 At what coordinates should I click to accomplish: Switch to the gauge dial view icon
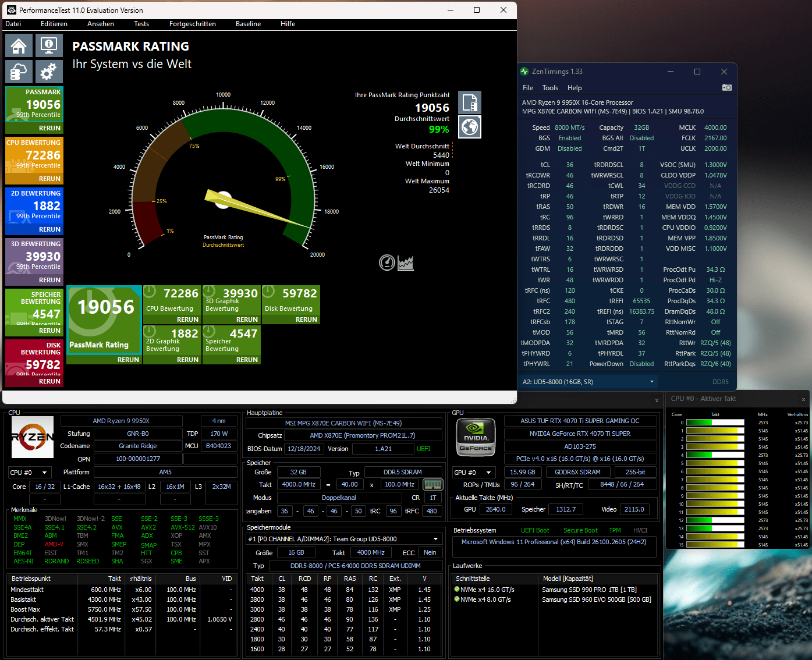pos(387,262)
